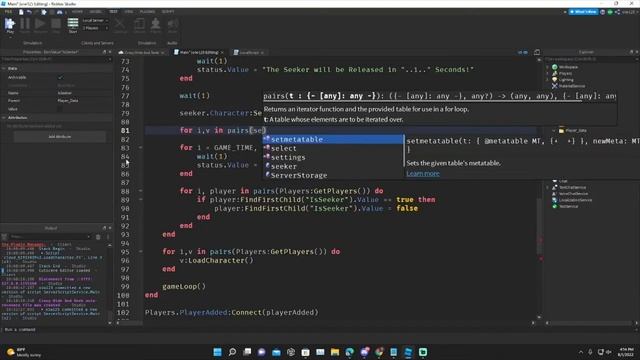Open the Windows Start menu

(x=218, y=352)
